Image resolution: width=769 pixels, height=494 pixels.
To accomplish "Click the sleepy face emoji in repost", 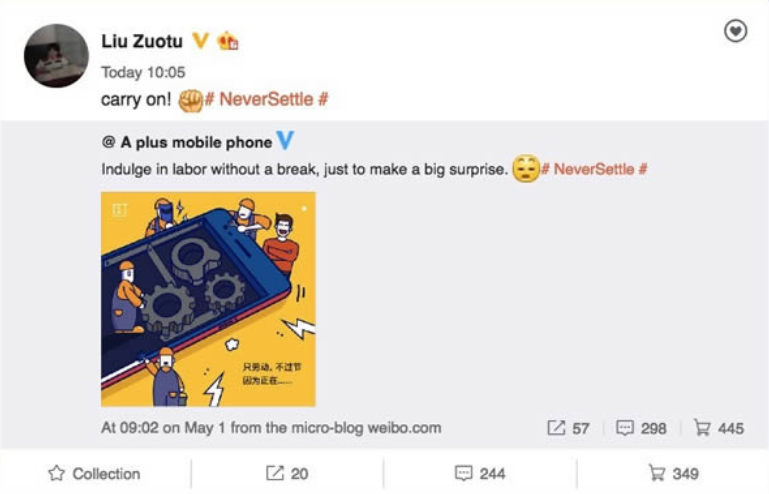I will tap(526, 169).
